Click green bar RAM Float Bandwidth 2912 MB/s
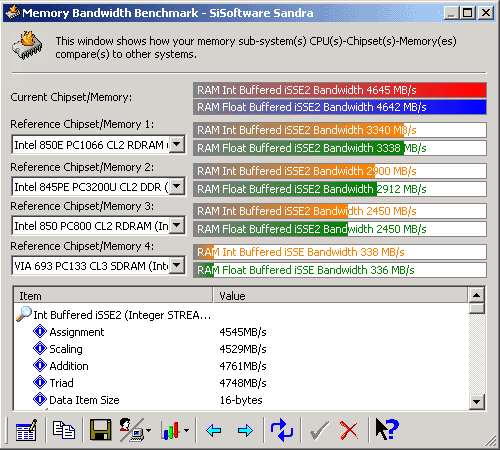Screen dimensions: 500x450 (340, 189)
